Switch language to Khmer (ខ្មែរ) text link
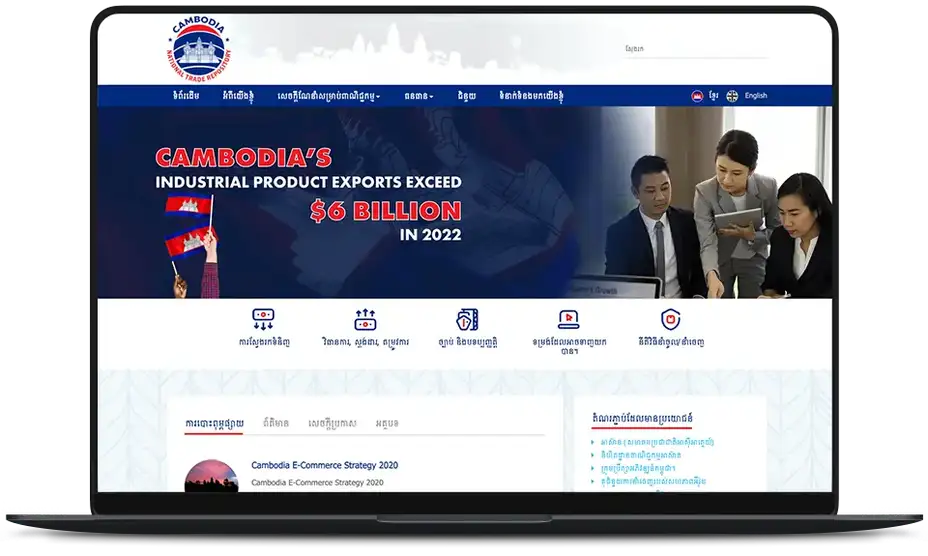The height and width of the screenshot is (556, 928). pos(713,96)
